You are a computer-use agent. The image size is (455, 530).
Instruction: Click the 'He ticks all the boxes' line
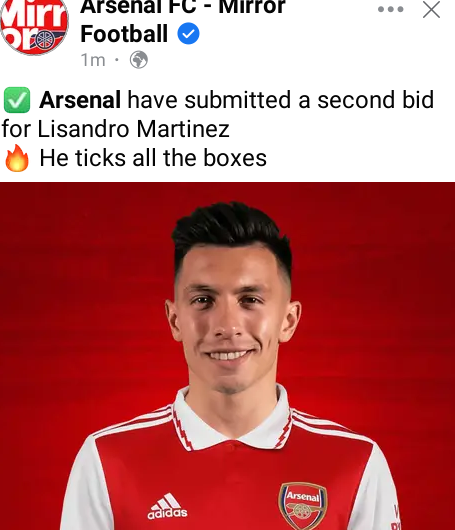tap(153, 158)
